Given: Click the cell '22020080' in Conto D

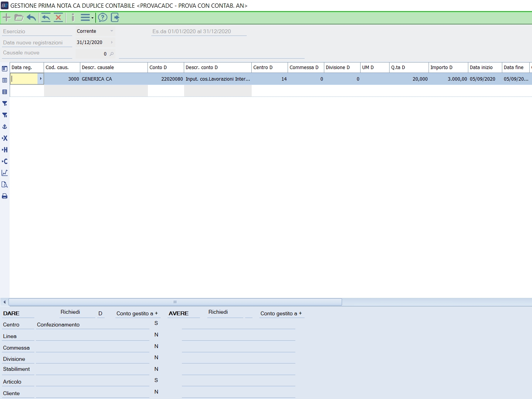Looking at the screenshot, I should pyautogui.click(x=166, y=79).
